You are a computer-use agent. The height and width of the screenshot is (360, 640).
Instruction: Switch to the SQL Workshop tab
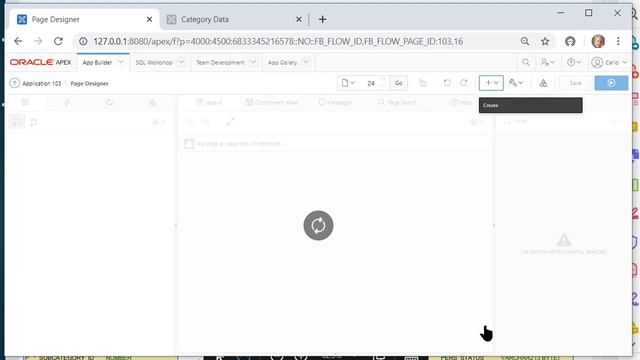click(154, 62)
